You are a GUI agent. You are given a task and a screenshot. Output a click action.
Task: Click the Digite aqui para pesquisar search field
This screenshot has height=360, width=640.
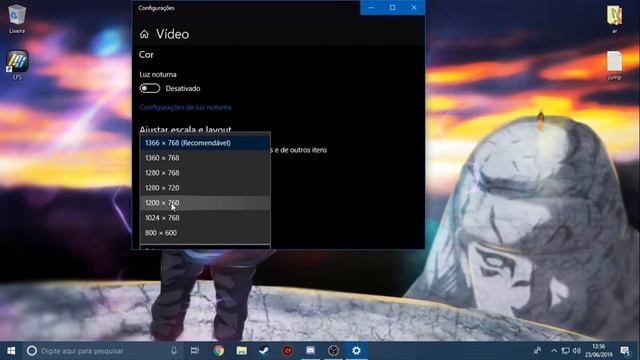tap(102, 351)
